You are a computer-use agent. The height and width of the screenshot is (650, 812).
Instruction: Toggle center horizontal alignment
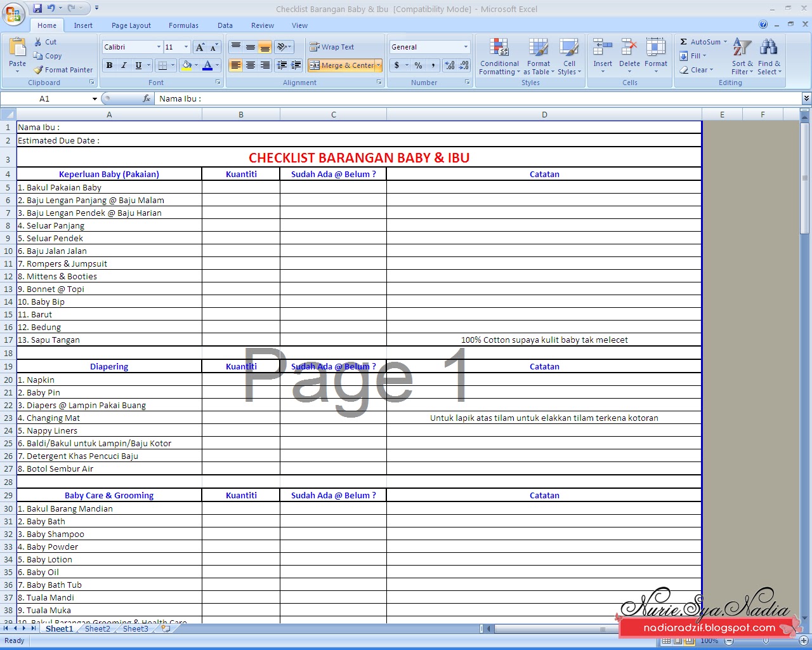tap(251, 65)
